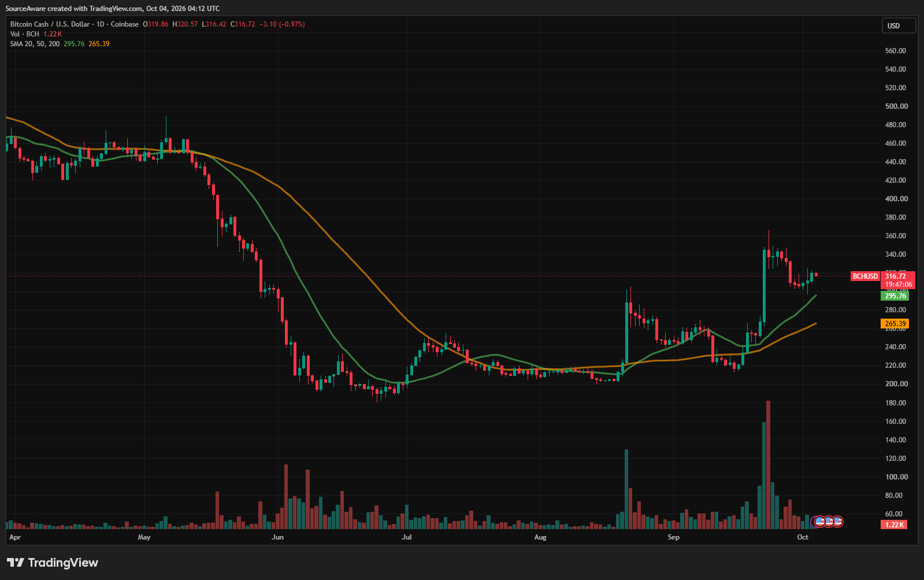The image size is (924, 580).
Task: Click the Jul label on time axis
Action: click(x=406, y=537)
